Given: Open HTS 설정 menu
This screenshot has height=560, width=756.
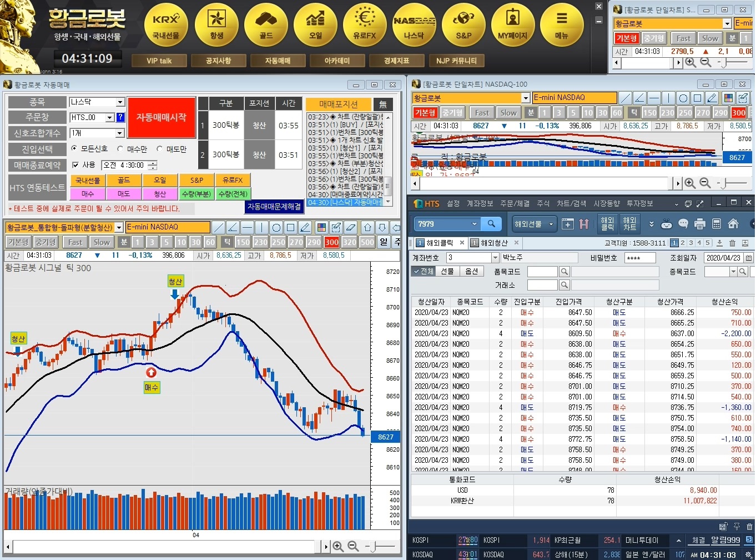Looking at the screenshot, I should [453, 203].
